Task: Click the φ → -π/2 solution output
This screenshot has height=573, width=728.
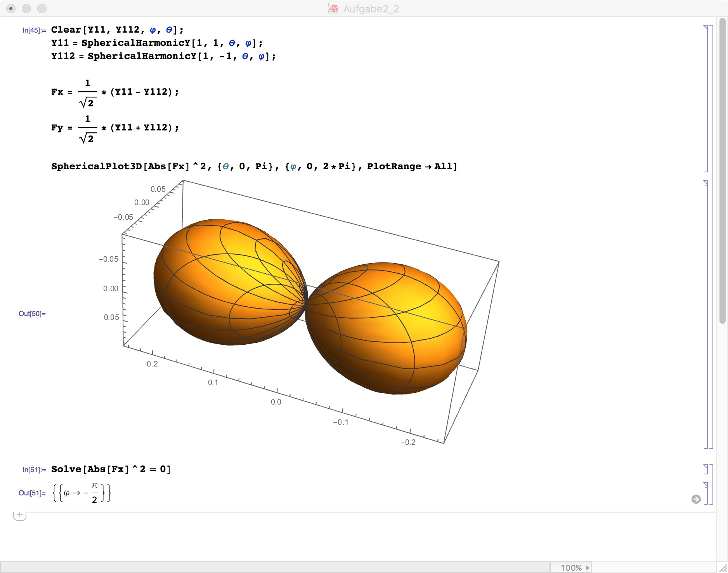Action: [81, 493]
